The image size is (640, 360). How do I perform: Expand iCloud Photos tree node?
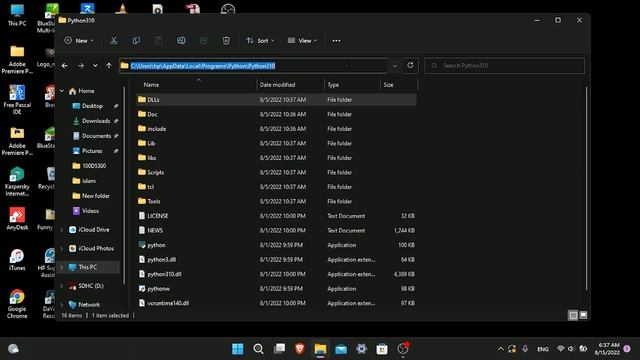[x=62, y=249]
